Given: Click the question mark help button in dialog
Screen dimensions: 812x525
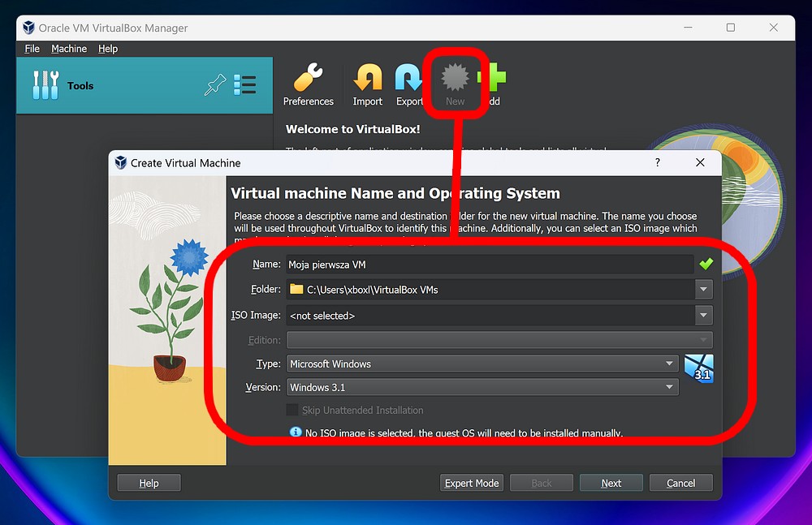Looking at the screenshot, I should pyautogui.click(x=657, y=162).
